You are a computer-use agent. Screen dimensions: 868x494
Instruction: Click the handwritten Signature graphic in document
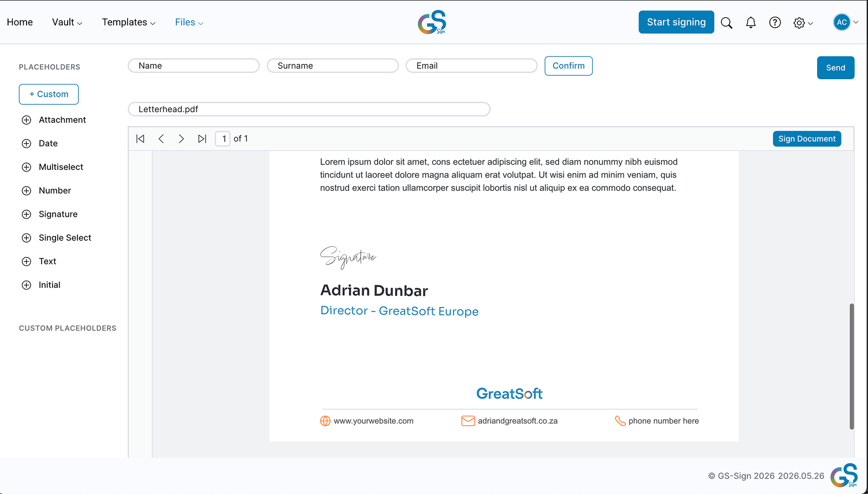(x=348, y=257)
